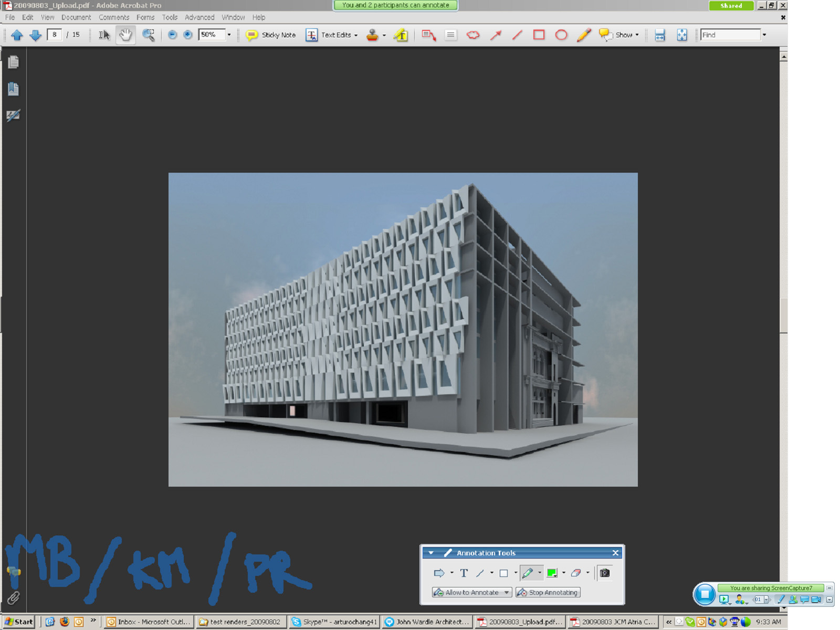Open the Find options dropdown arrow
840x630 pixels.
pos(764,35)
